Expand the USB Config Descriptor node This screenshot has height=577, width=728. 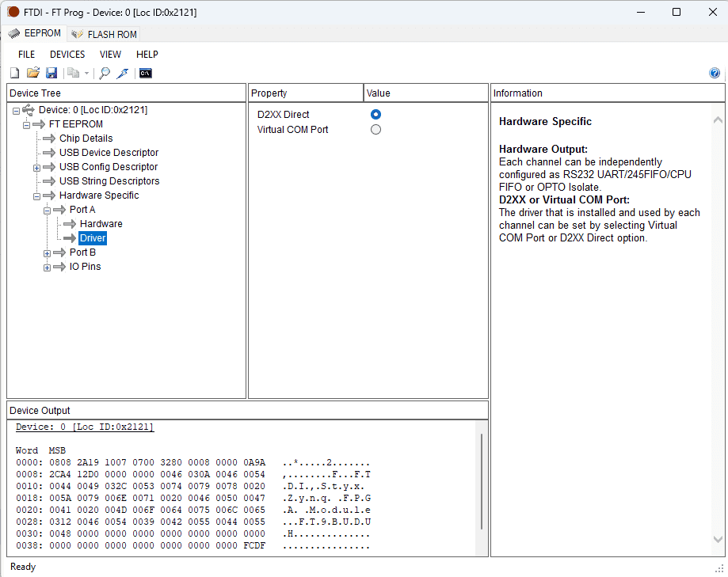coord(36,168)
